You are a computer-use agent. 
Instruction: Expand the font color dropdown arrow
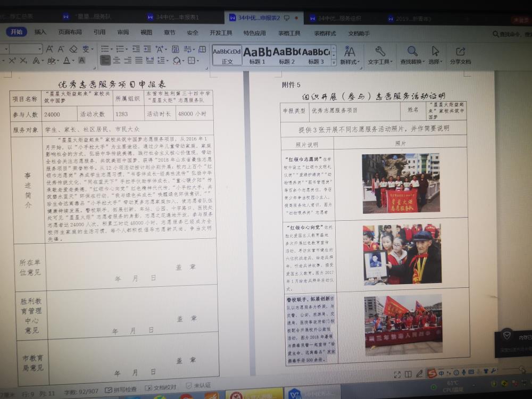coord(72,61)
